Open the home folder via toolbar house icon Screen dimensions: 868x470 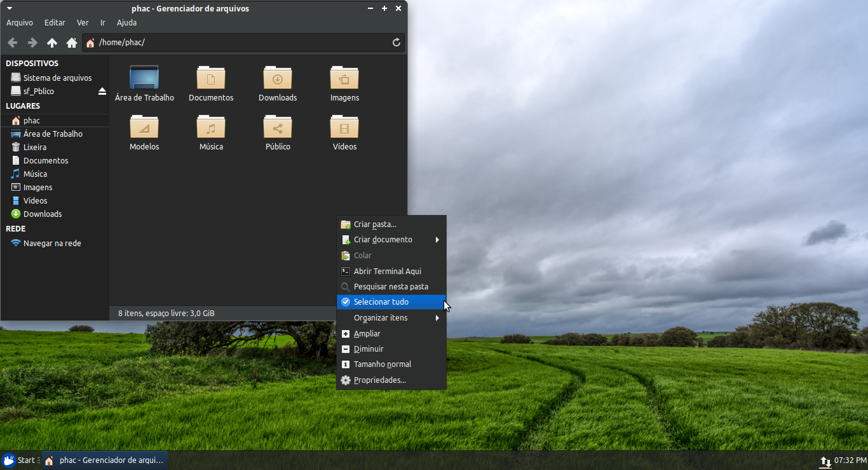72,43
